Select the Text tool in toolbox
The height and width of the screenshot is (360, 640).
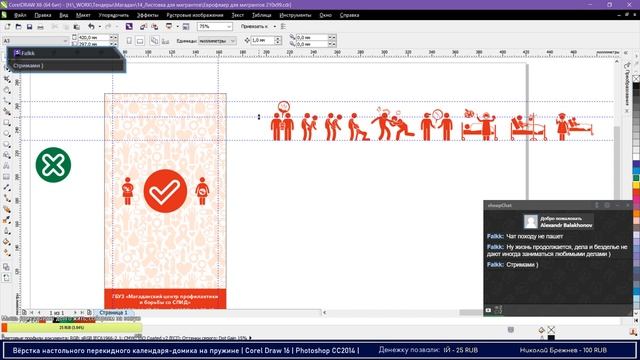(x=7, y=166)
